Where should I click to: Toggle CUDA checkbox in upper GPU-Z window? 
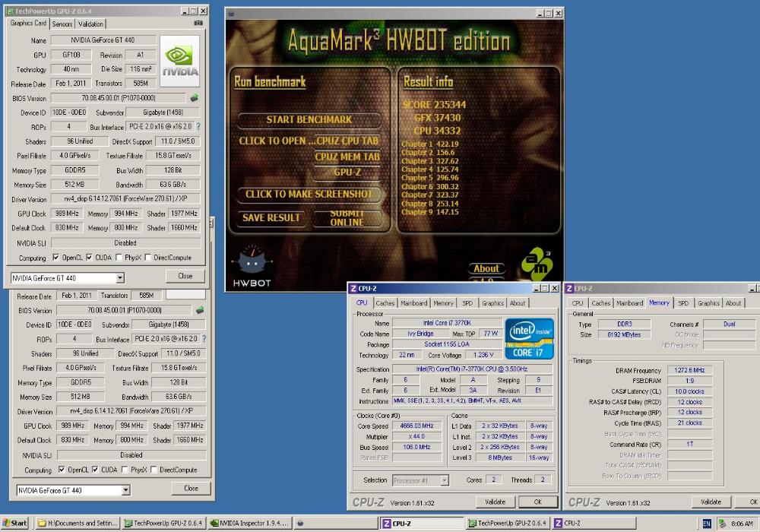(x=89, y=258)
